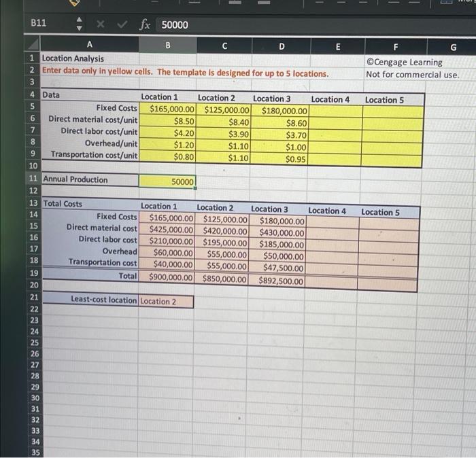Select column C header
476x458 pixels.
(x=224, y=46)
